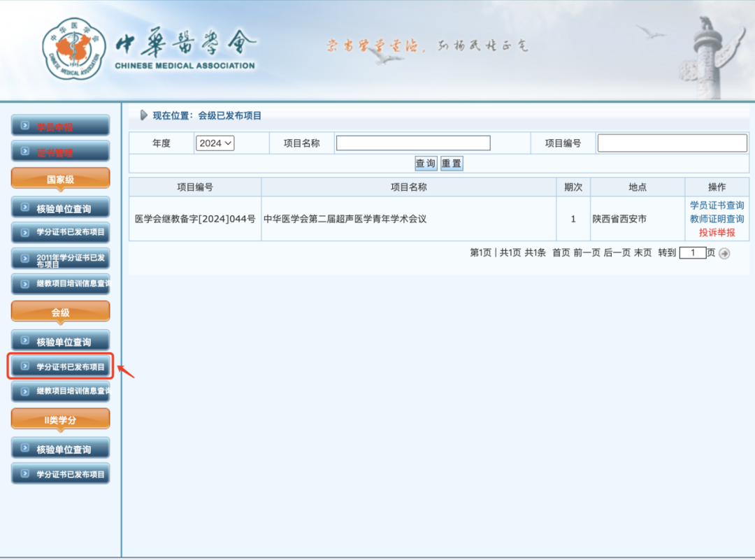Click the 操作 column header

(x=717, y=187)
